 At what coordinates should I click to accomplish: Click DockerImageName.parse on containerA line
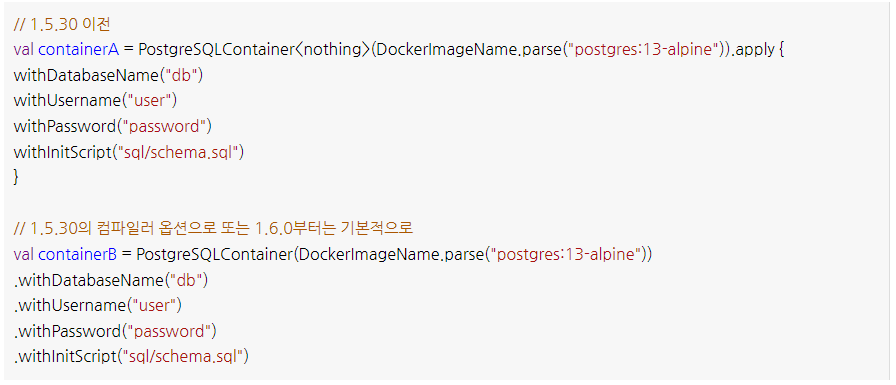coord(467,50)
